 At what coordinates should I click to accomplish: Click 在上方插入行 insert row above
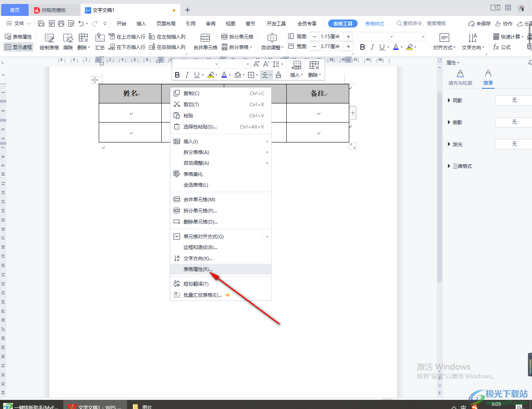(x=127, y=37)
